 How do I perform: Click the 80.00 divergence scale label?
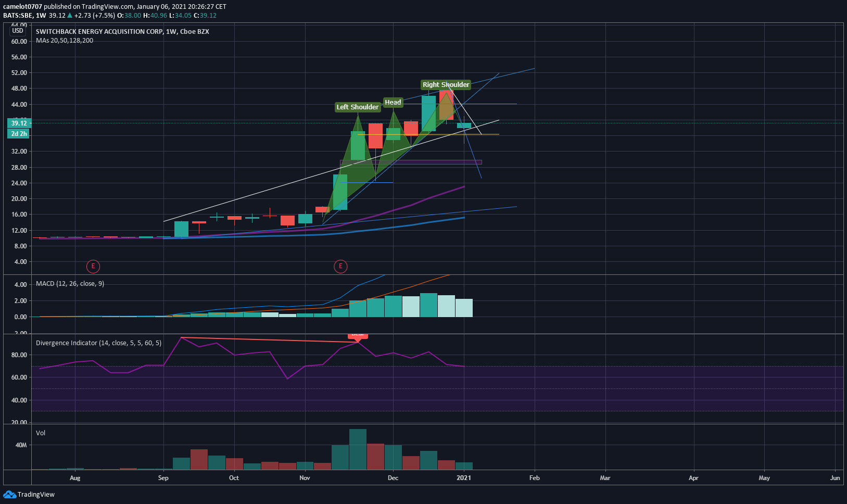19,355
